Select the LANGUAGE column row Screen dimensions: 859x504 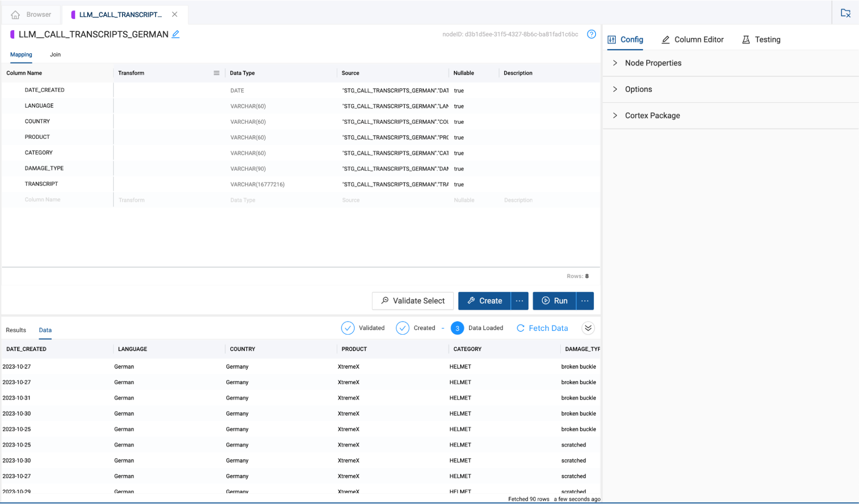coord(301,106)
